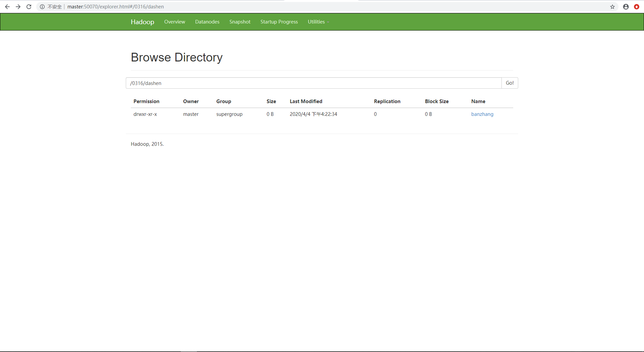Go forward using the browser forward arrow
644x352 pixels.
18,7
